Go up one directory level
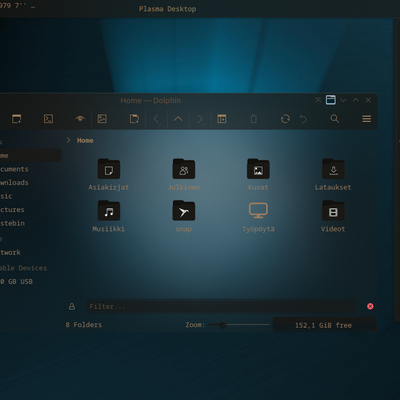The image size is (400, 400). tap(178, 119)
